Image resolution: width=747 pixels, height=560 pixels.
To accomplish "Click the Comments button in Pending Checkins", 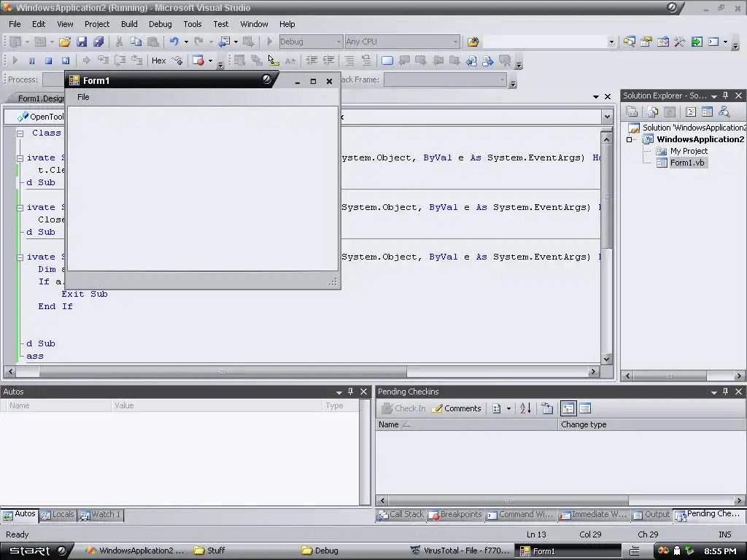I will pos(457,408).
